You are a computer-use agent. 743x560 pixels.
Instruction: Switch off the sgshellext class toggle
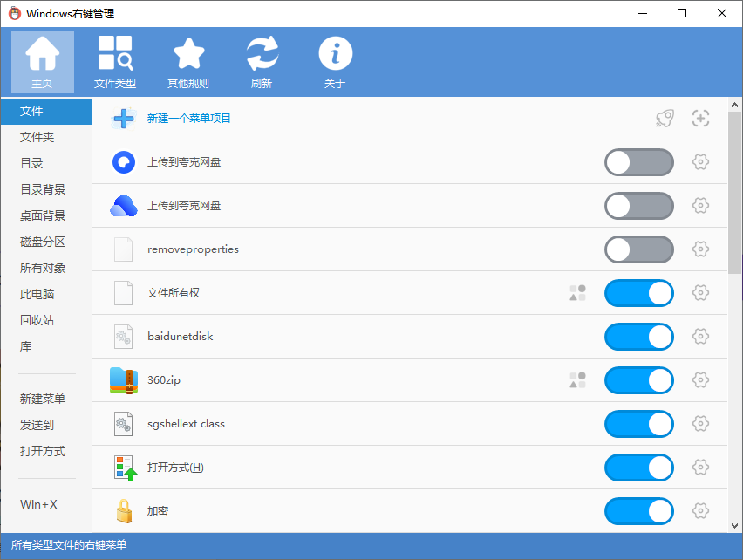638,424
